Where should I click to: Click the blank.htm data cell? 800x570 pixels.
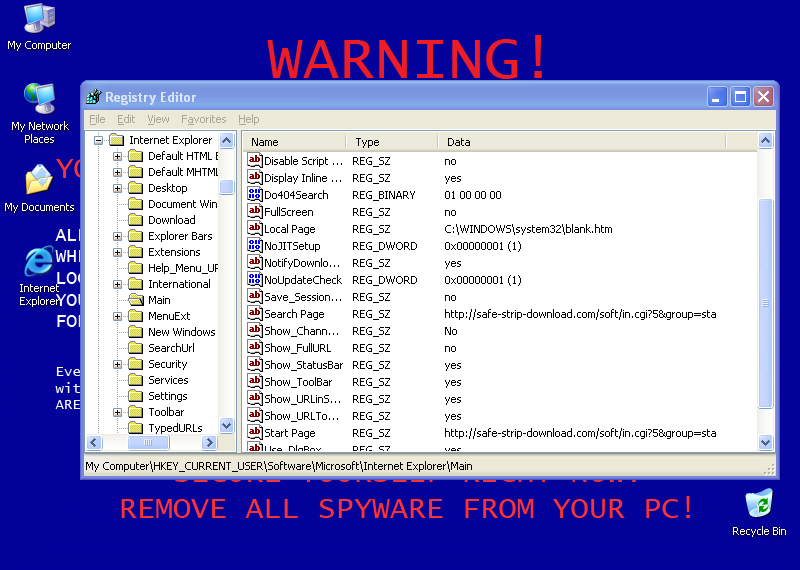pos(528,229)
